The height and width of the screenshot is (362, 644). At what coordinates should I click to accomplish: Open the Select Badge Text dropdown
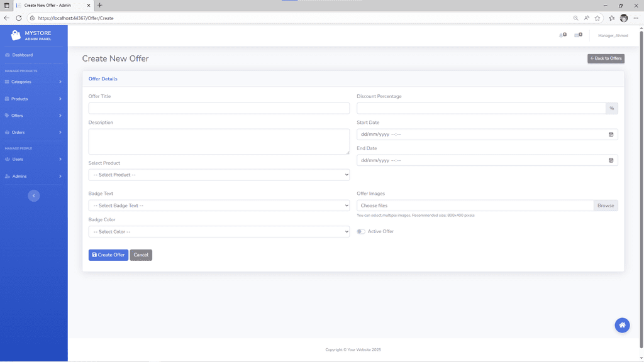[x=219, y=206]
